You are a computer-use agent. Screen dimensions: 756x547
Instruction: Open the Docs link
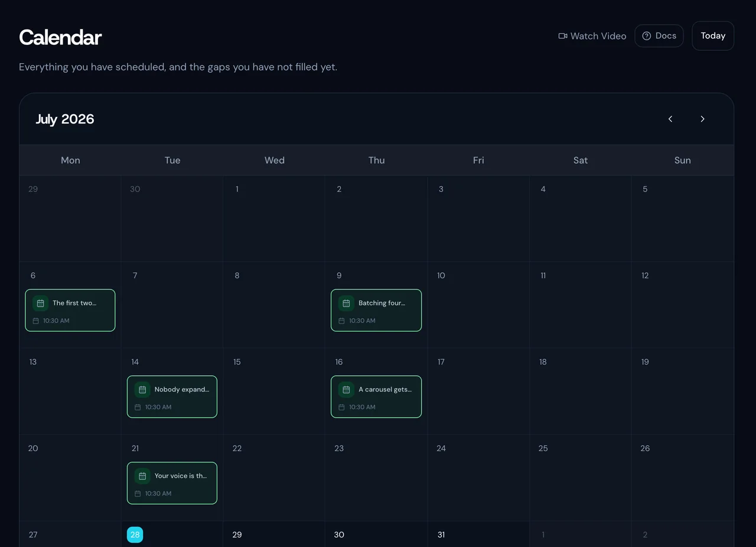pyautogui.click(x=659, y=36)
